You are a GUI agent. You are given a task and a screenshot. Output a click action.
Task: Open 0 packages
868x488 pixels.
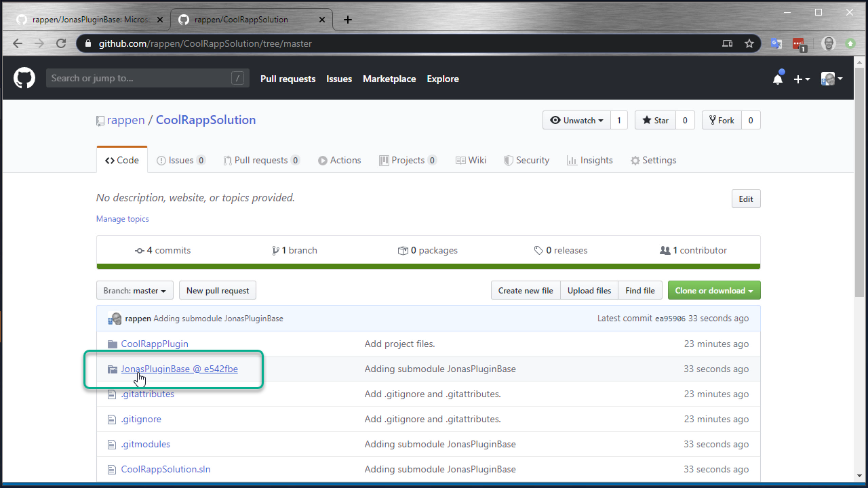(x=427, y=251)
